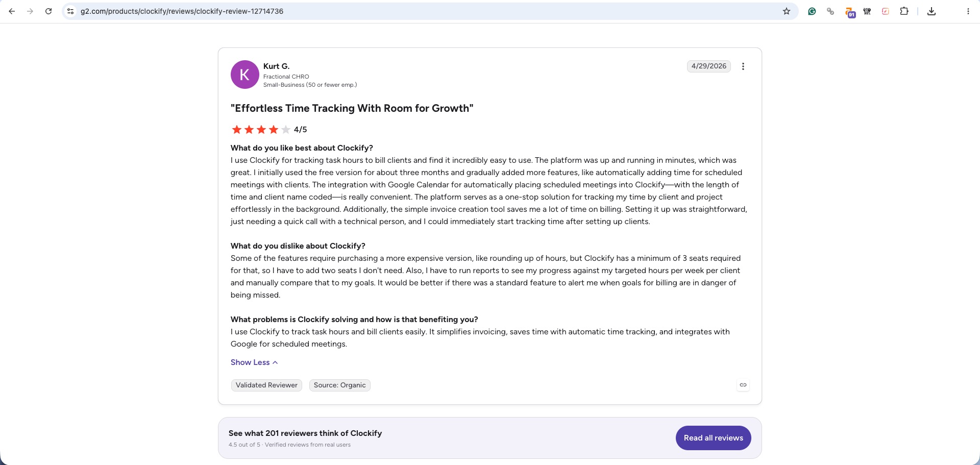Open site information icon in address bar
The width and height of the screenshot is (980, 465).
[70, 11]
